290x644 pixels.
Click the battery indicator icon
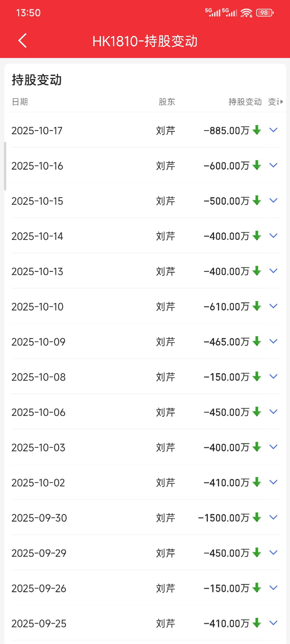tap(265, 13)
